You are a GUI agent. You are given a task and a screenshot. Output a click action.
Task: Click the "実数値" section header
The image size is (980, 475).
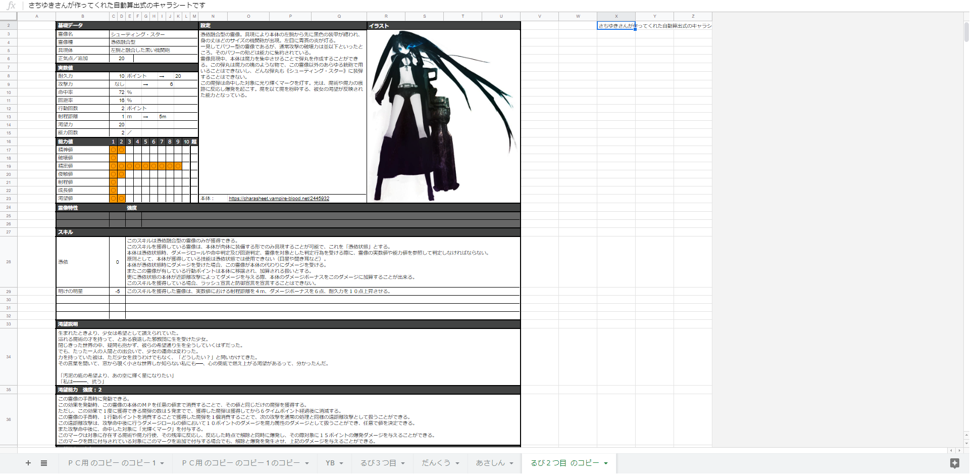[x=127, y=68]
